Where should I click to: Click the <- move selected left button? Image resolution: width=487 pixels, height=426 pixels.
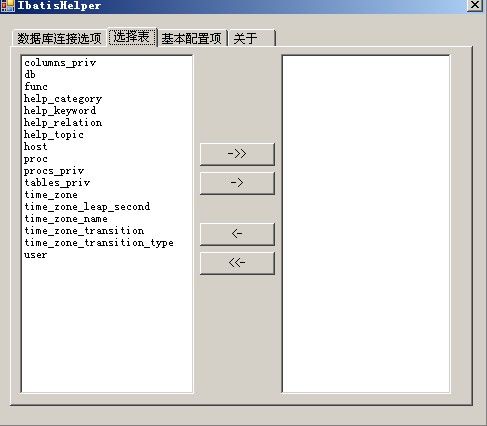(x=237, y=234)
